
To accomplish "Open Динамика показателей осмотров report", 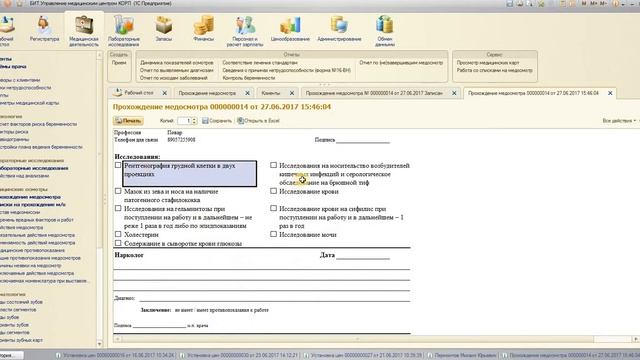I will 177,63.
